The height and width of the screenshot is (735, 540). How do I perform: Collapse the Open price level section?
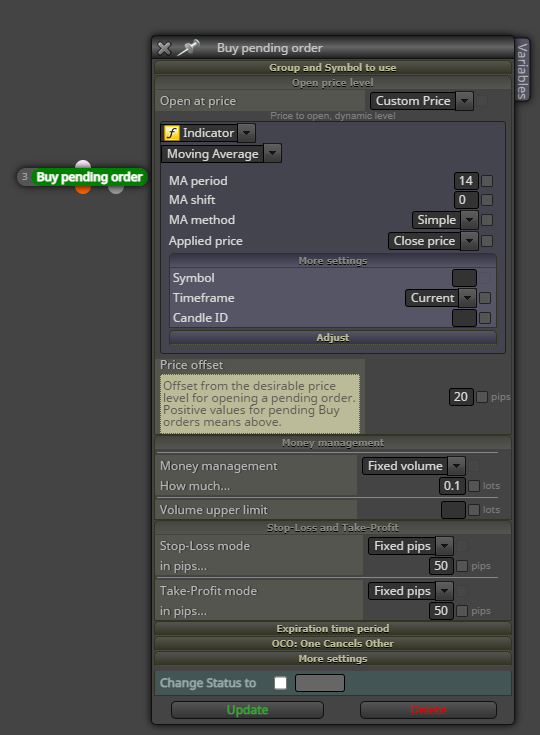pos(333,83)
